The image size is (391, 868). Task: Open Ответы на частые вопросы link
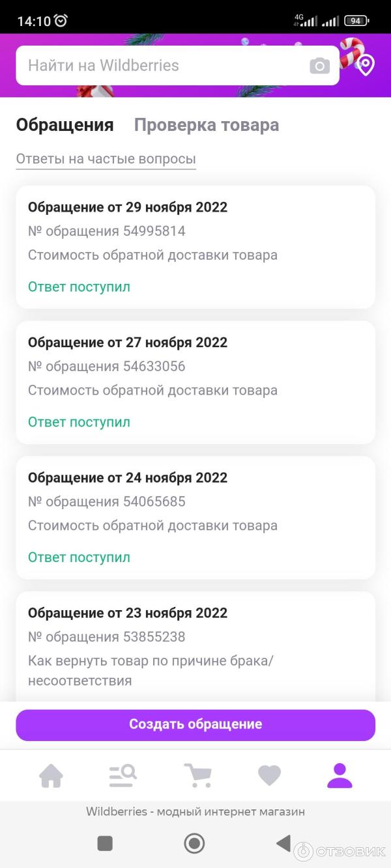(106, 159)
